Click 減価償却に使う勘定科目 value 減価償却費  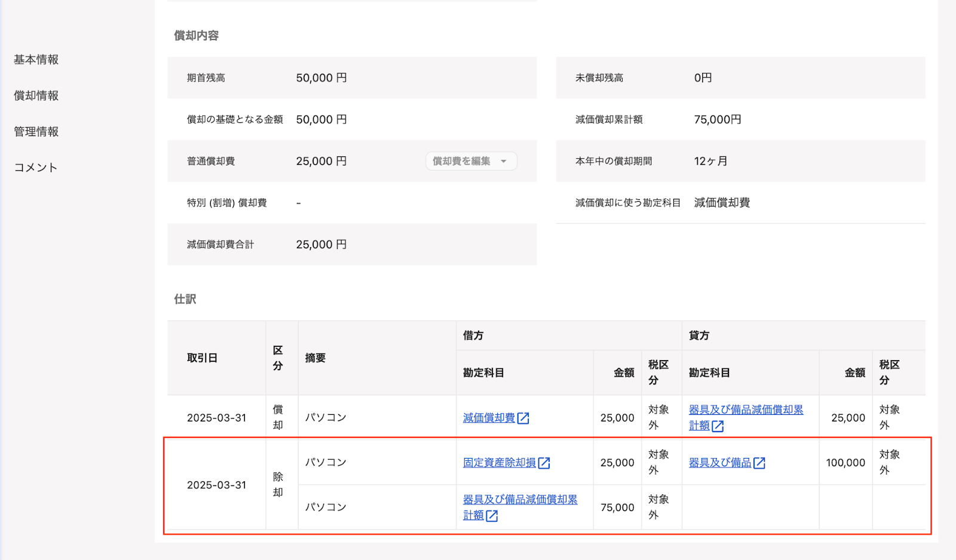tap(722, 203)
